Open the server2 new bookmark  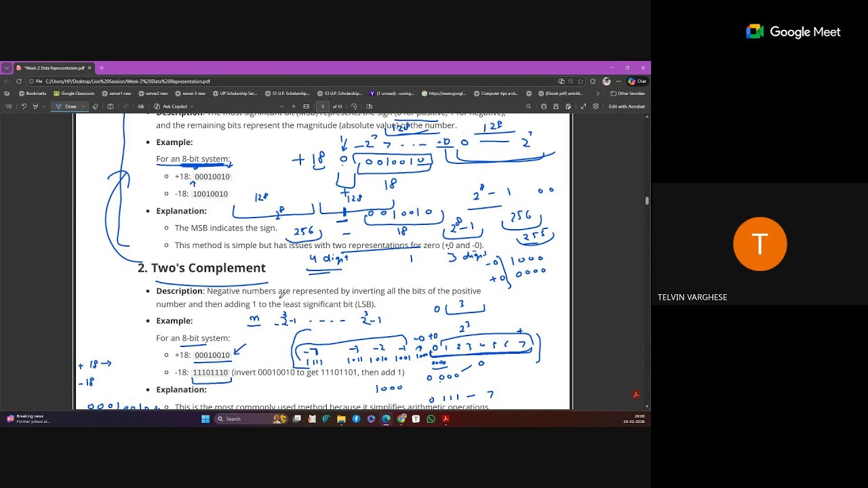(x=153, y=94)
